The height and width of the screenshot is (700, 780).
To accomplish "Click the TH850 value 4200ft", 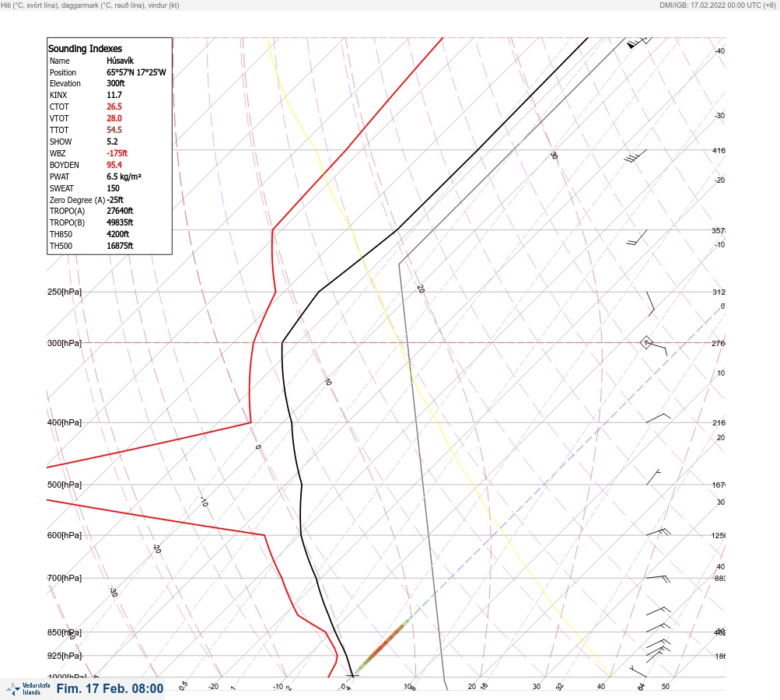I will pos(117,234).
